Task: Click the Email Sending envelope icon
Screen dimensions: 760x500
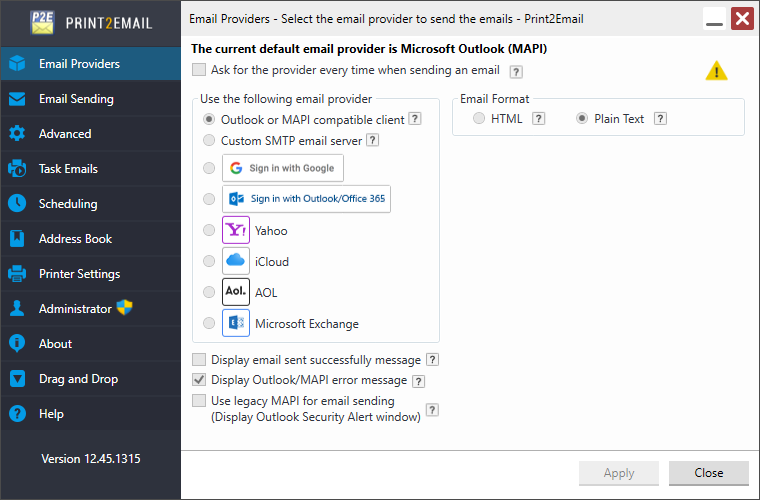Action: click(17, 99)
